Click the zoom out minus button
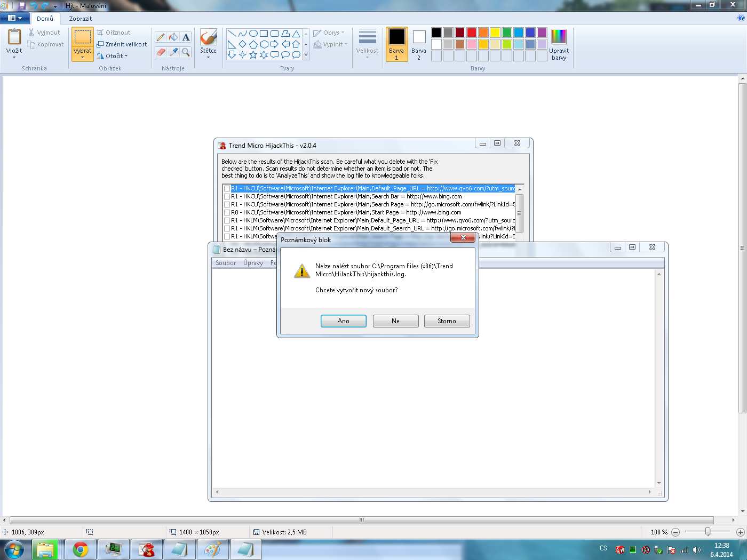747x560 pixels. point(676,532)
